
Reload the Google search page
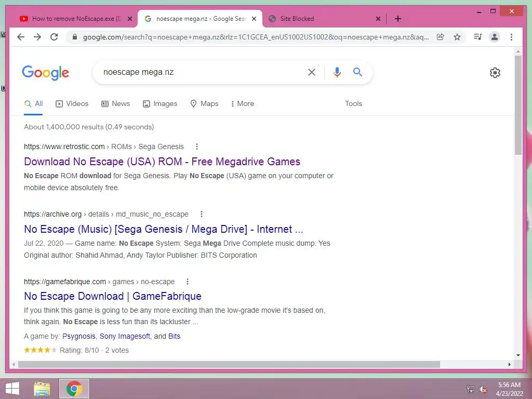point(54,37)
